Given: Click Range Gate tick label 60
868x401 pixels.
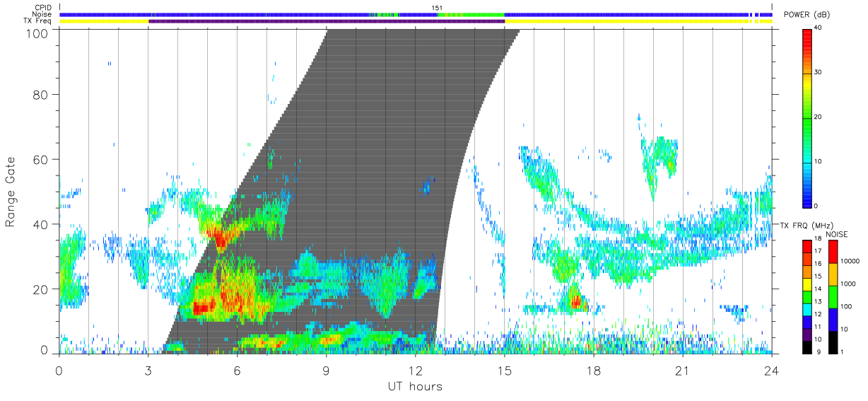Looking at the screenshot, I should coord(42,159).
